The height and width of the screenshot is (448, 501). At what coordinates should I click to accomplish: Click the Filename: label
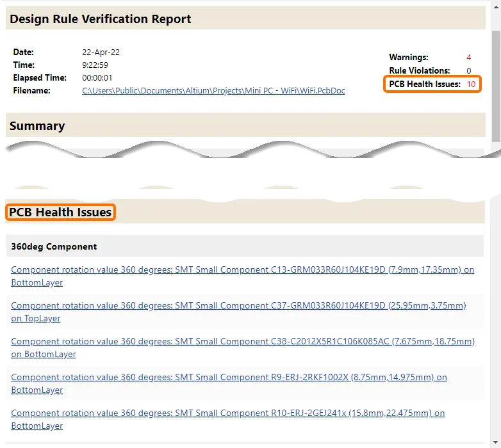[x=31, y=91]
